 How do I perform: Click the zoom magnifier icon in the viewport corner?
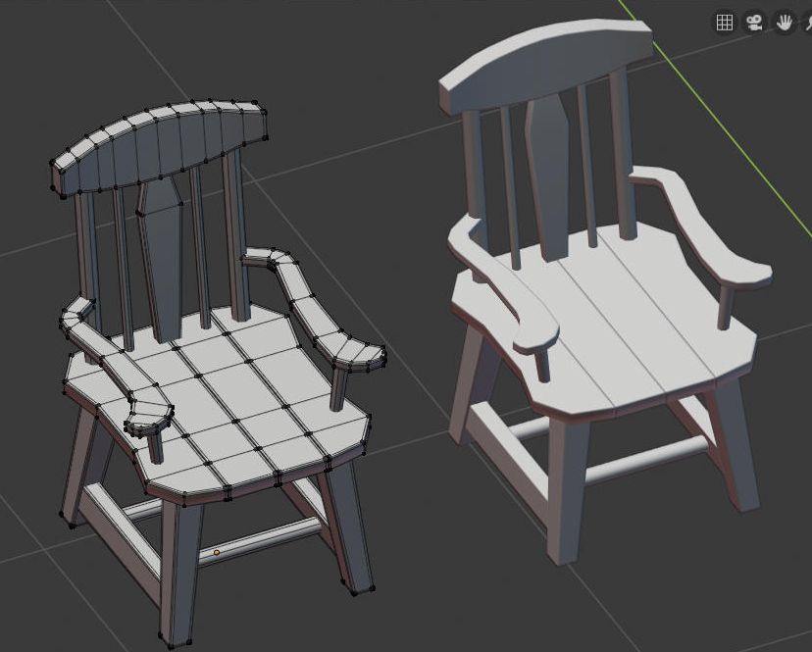coord(807,23)
